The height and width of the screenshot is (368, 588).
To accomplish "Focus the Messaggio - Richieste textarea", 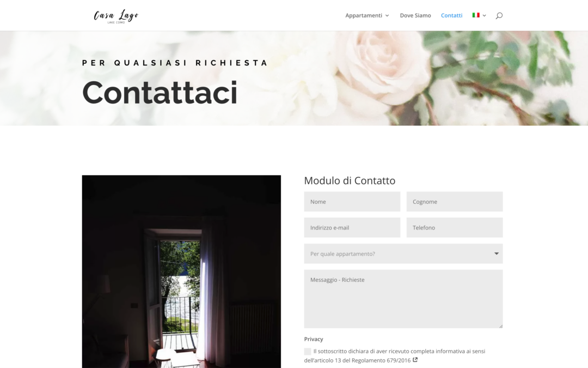I will (x=403, y=299).
